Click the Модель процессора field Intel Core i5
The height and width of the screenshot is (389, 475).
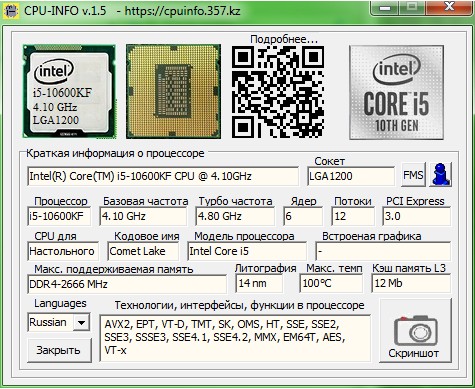coord(247,251)
